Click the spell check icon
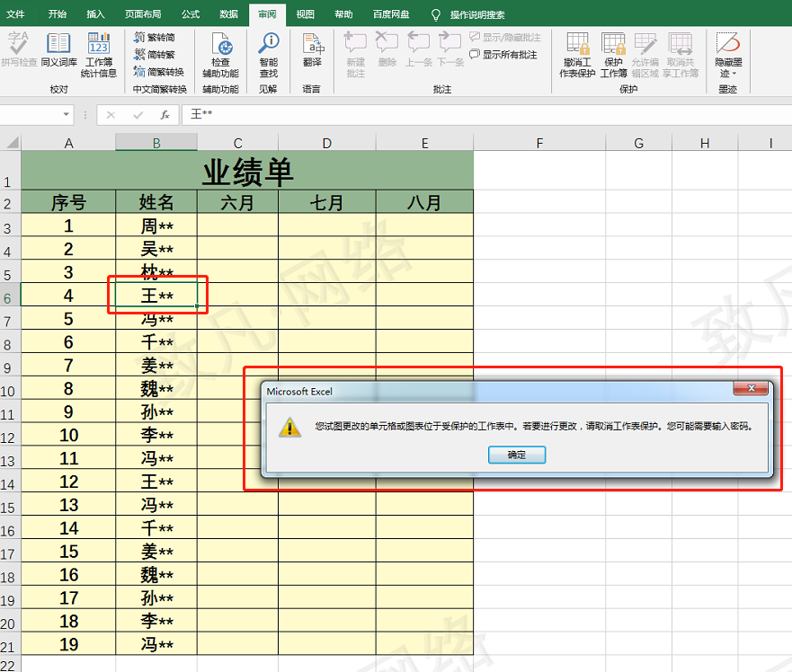The width and height of the screenshot is (792, 672). (18, 49)
